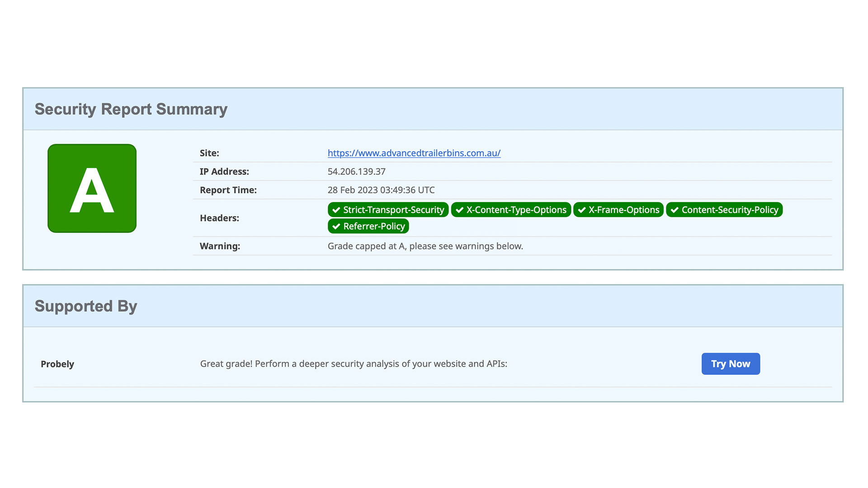Viewport: 868px width, 488px height.
Task: Toggle the Referrer-Policy header badge
Action: pos(368,226)
